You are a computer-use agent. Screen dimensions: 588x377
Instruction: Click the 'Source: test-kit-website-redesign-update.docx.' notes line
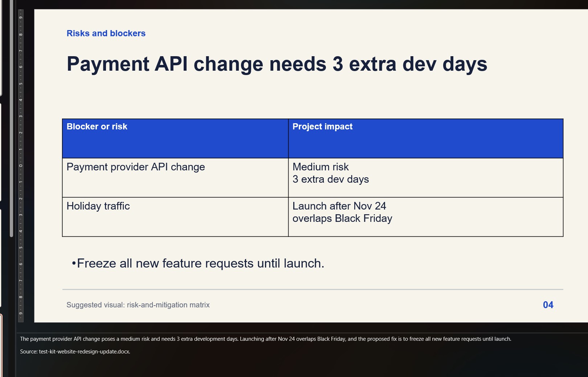point(75,352)
